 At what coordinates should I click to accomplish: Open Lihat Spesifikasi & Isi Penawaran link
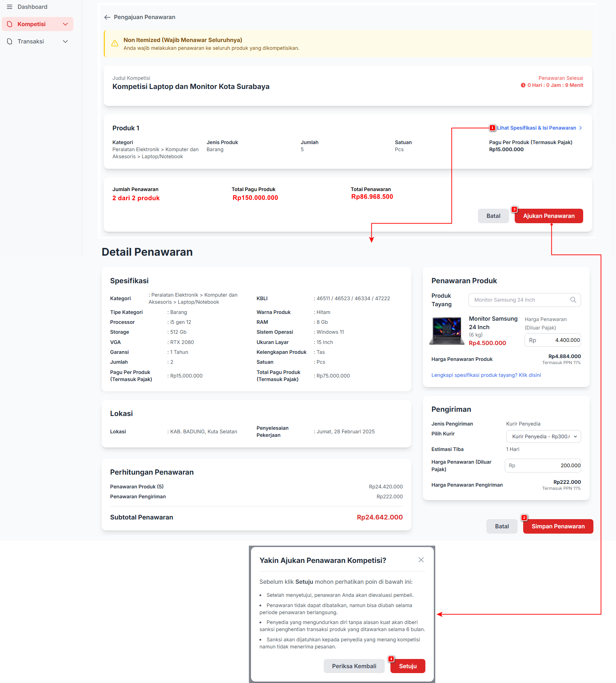pyautogui.click(x=537, y=128)
